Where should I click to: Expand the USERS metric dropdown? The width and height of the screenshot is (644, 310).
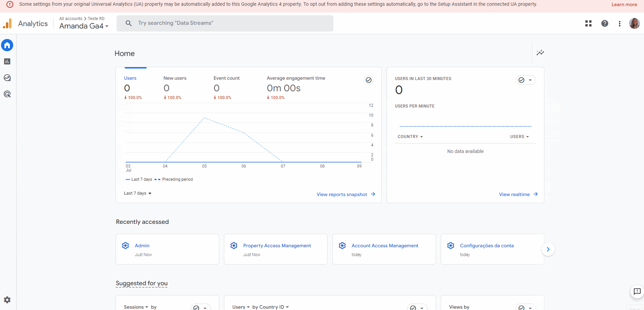click(x=520, y=137)
